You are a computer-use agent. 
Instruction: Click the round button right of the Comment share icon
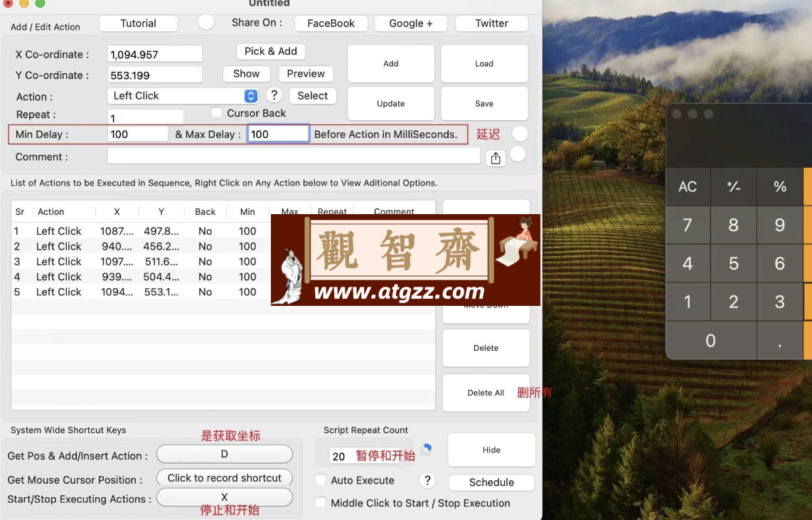coord(518,154)
